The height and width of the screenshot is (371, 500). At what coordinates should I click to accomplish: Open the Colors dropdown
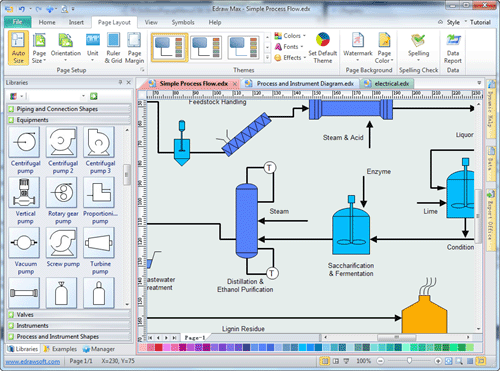click(x=290, y=36)
